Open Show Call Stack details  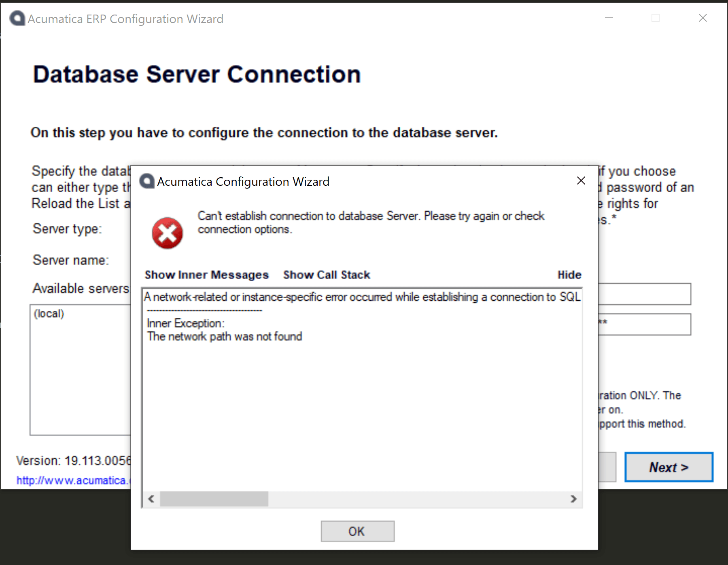coord(327,275)
